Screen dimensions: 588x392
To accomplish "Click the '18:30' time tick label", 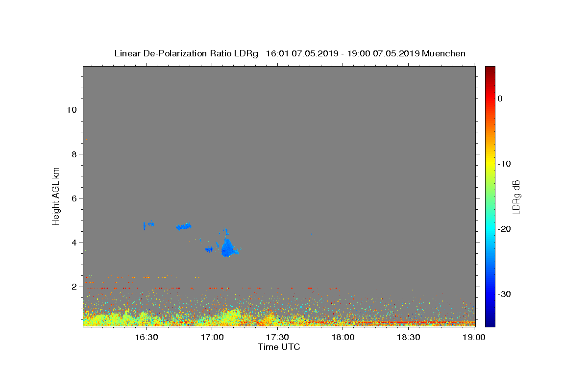I will pos(408,337).
